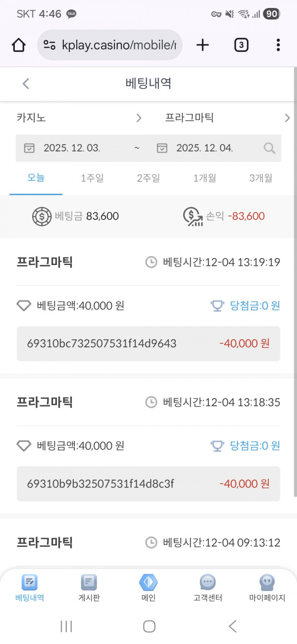
Task: Click the back chevron beside 베팅내역
Action: pos(26,84)
